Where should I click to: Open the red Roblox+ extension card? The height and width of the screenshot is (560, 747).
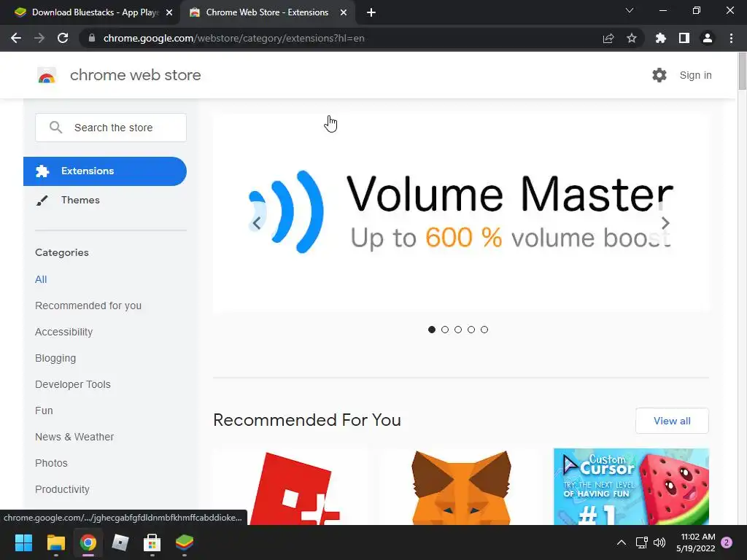point(291,486)
